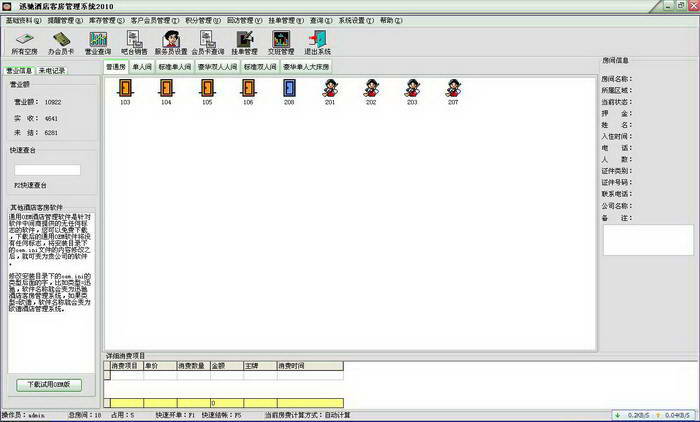Click the 未结 value in 营业额 panel
Image resolution: width=700 pixels, height=422 pixels.
click(51, 133)
